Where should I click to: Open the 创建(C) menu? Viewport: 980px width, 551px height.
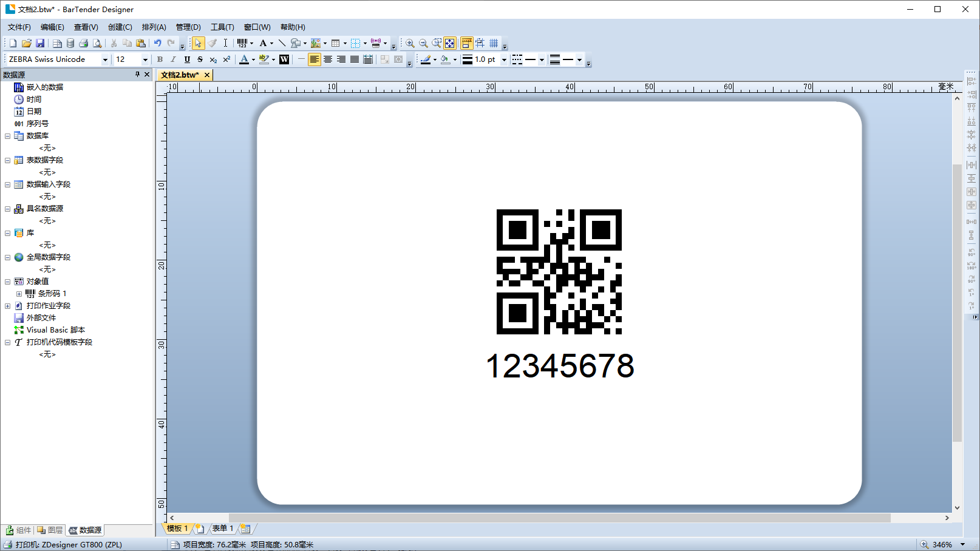pos(120,27)
